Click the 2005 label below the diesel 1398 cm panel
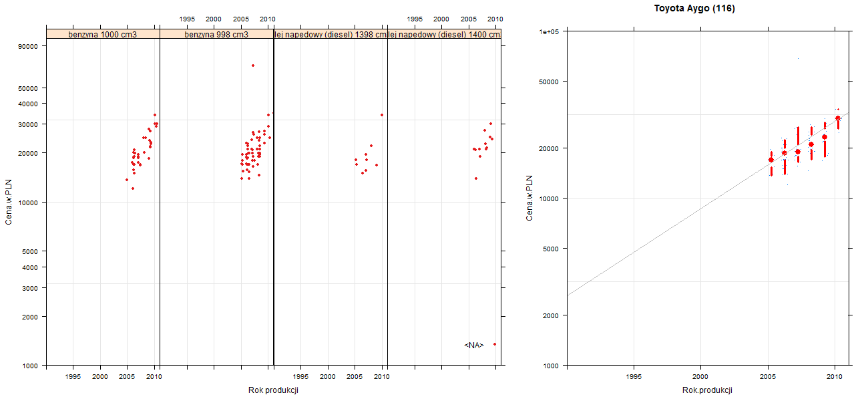The height and width of the screenshot is (401, 868). [x=355, y=377]
